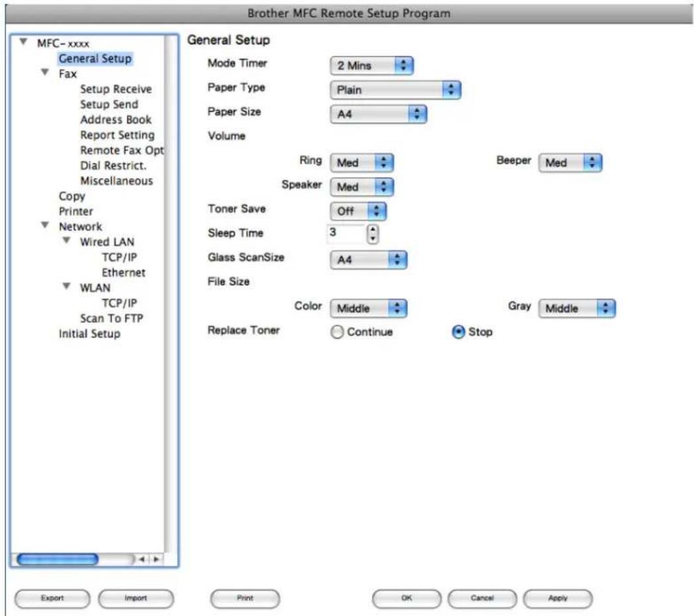Open Dial Restrict. settings
Viewport: 694px width, 616px height.
click(x=113, y=165)
